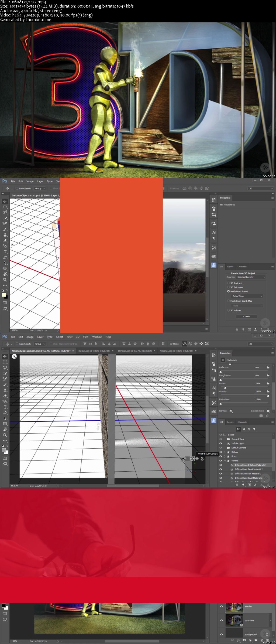Filter 3D panel by Materials in NormalMapExample.psd

click(249, 429)
